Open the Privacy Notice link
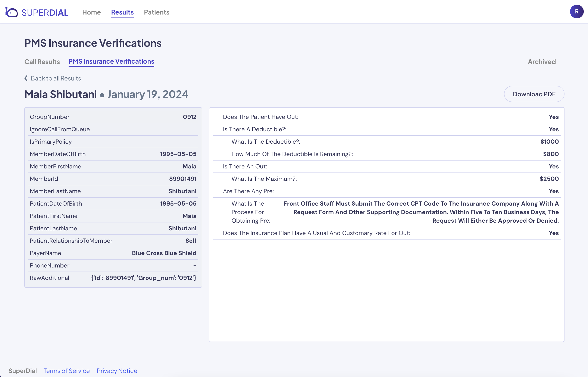This screenshot has width=588, height=377. [x=117, y=371]
